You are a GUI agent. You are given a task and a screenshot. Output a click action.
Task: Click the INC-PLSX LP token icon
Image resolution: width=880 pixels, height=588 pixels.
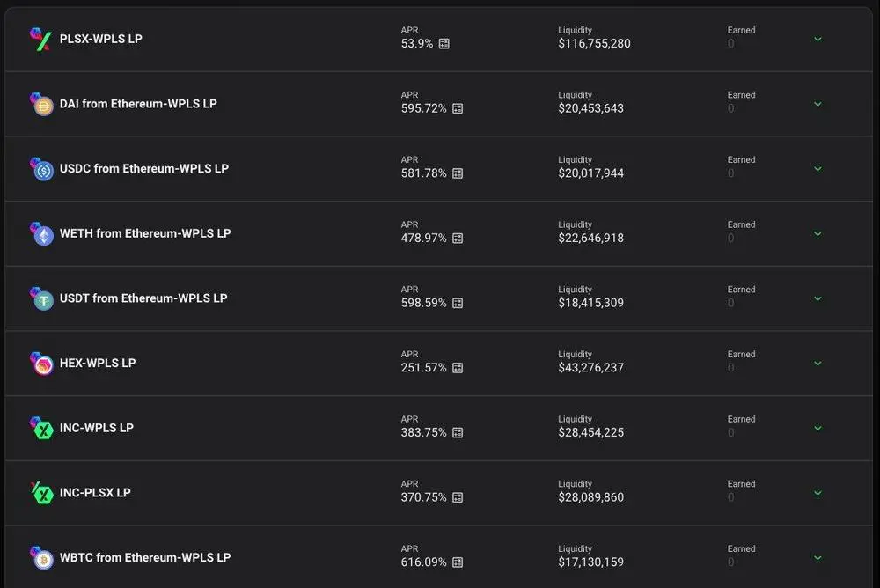pyautogui.click(x=41, y=493)
